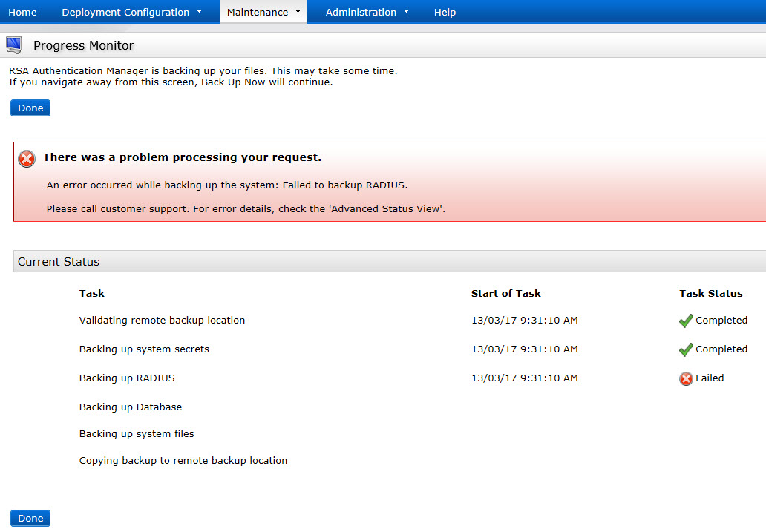Select the Current Status section header
Image resolution: width=766 pixels, height=532 pixels.
pyautogui.click(x=59, y=261)
